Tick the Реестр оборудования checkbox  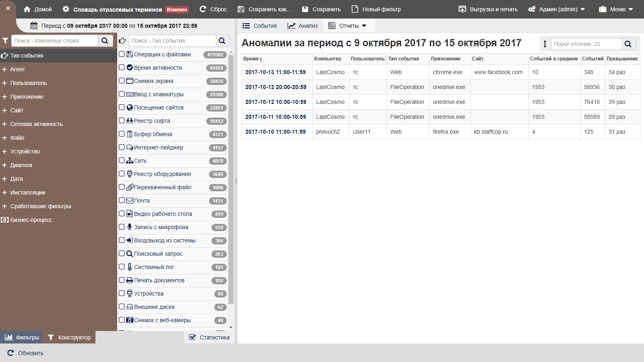122,174
